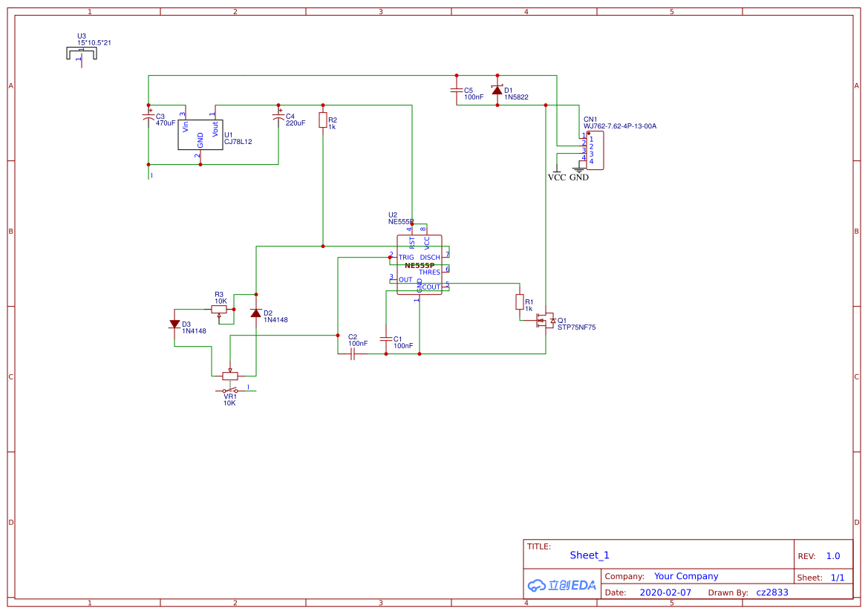The width and height of the screenshot is (868, 614).
Task: Select the 'DISCH' pin label on NE555P
Action: 430,258
